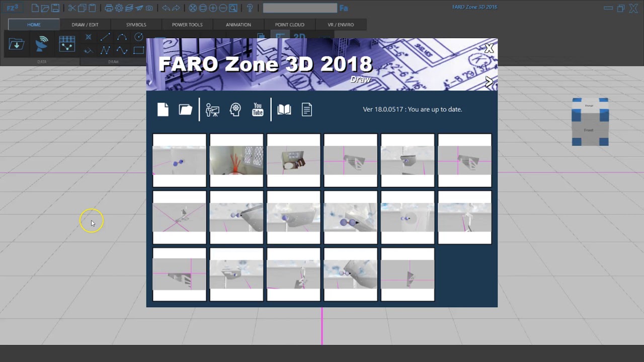Screen dimensions: 644x362
Task: Paste using the clipboard icon
Action: (92, 8)
